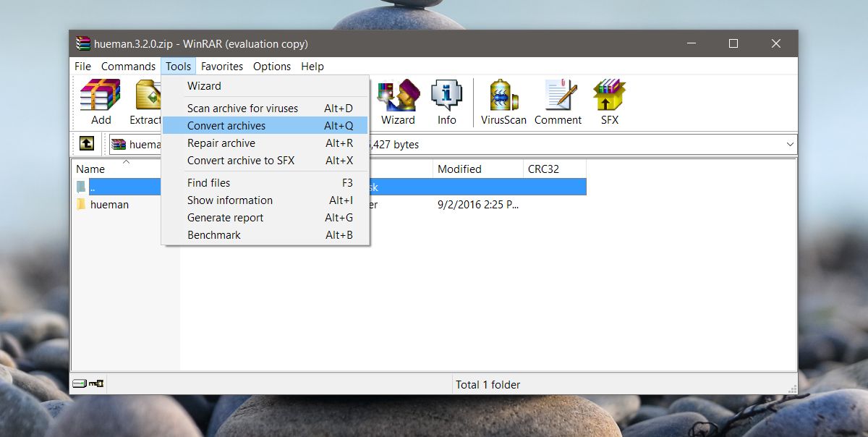Click the drive icon in the status bar
This screenshot has height=437, width=868.
(80, 384)
